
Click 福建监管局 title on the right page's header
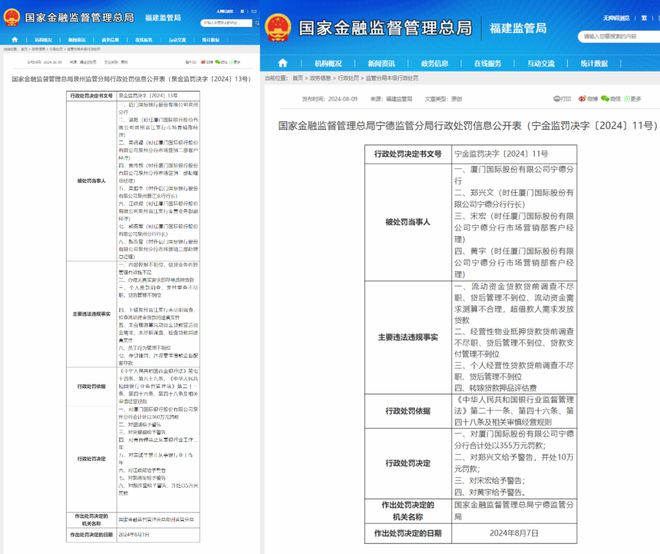point(518,28)
